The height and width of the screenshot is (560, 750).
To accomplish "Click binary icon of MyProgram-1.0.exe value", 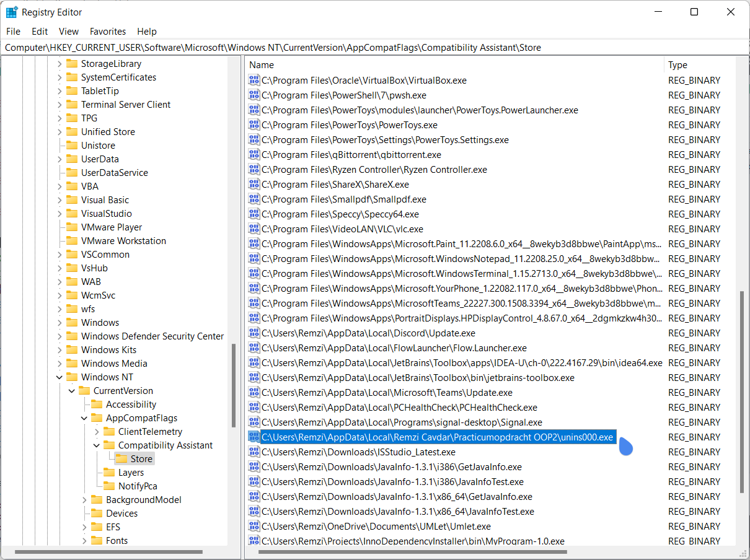I will tap(254, 541).
